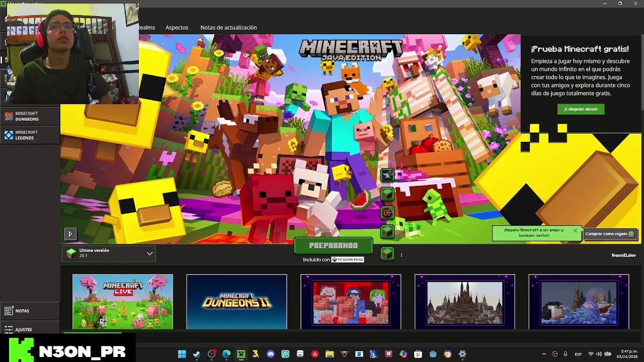Open the Minecraft Dungeons II news thumbnail
Screen dimensions: 644x362
coord(236,302)
